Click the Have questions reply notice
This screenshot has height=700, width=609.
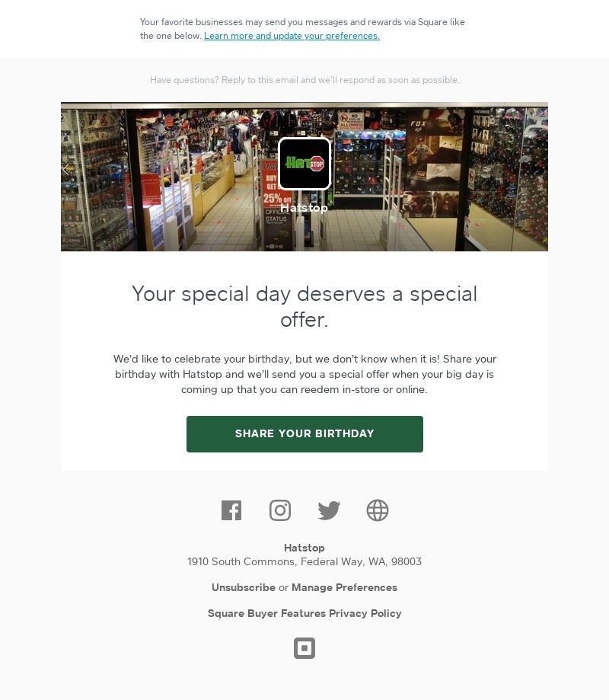point(304,80)
